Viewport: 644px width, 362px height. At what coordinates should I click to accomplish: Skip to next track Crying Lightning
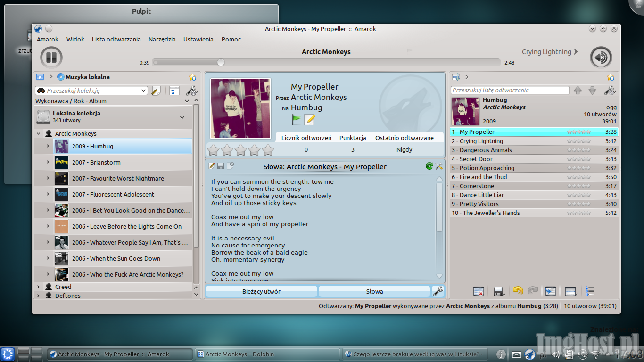(x=550, y=52)
